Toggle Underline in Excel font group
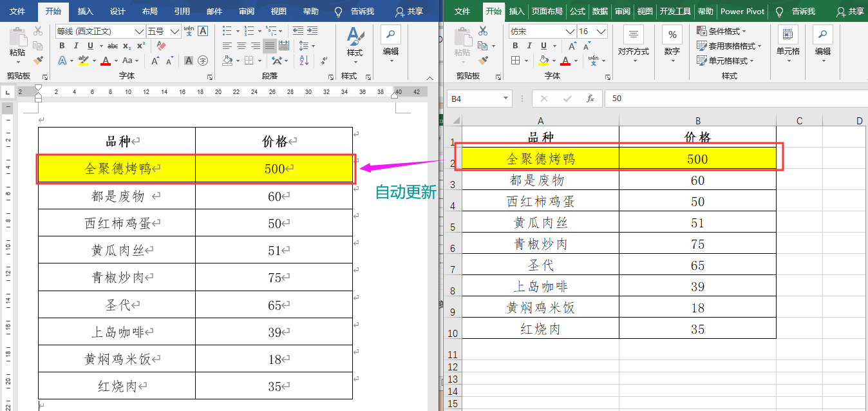The width and height of the screenshot is (868, 411). pyautogui.click(x=542, y=46)
